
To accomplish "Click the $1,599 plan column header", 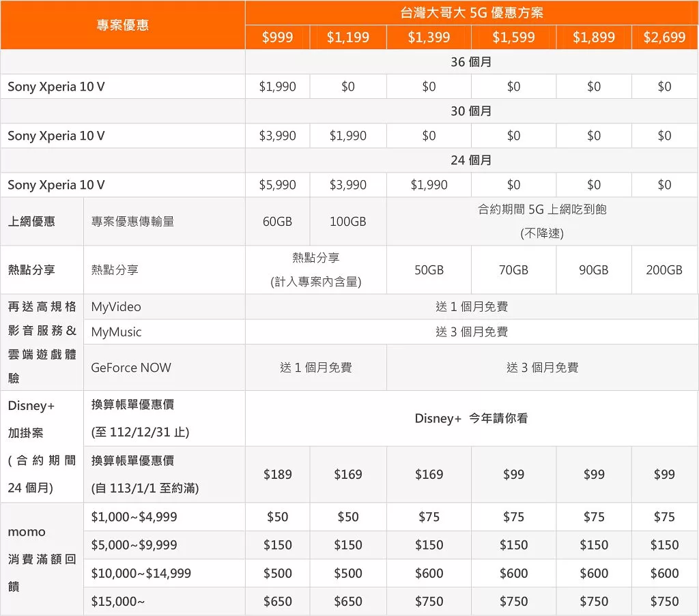I will (x=513, y=37).
